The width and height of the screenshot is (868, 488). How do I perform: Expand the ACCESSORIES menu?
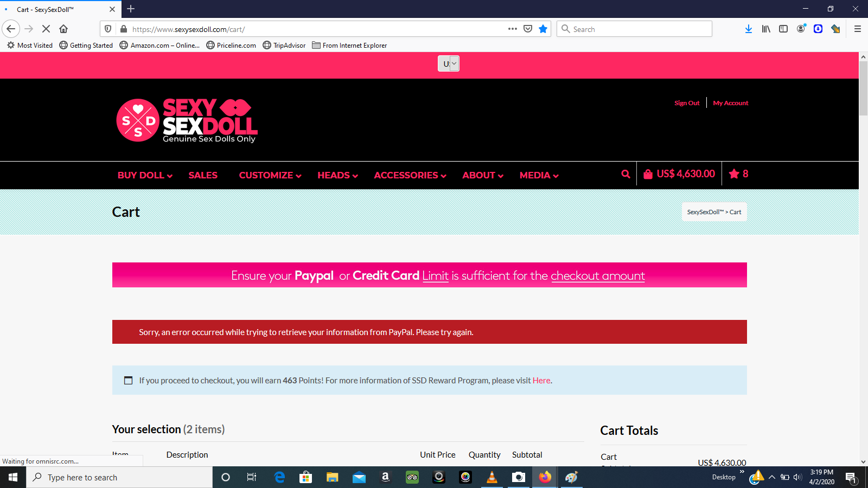410,175
